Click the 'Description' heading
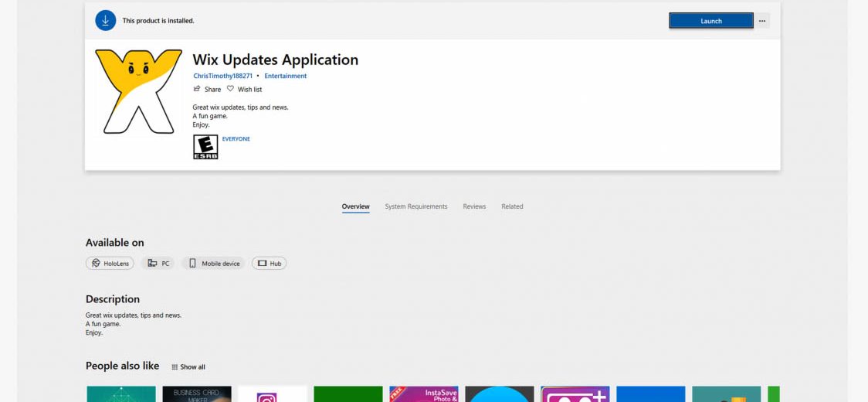The image size is (868, 402). [x=113, y=299]
